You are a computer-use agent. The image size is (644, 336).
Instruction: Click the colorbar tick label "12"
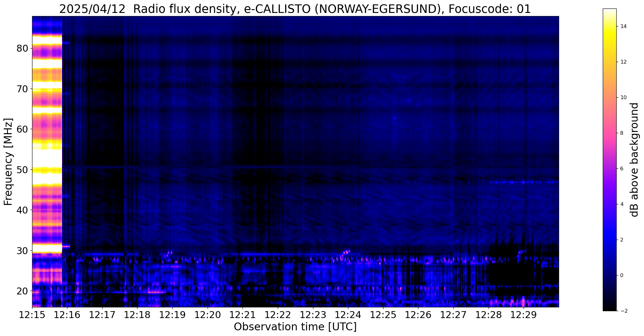point(623,62)
